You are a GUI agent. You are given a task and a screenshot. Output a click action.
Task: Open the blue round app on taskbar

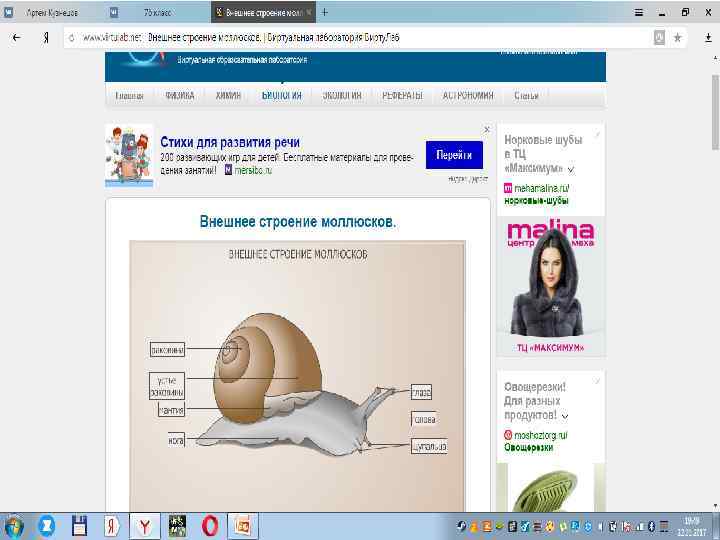[46, 526]
